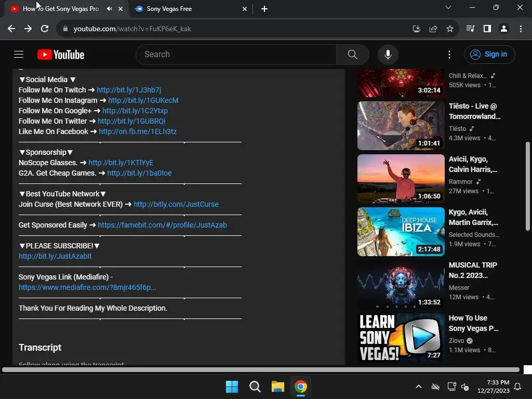Open the subscribe link bit.ly/JustAzabIt

pos(55,256)
